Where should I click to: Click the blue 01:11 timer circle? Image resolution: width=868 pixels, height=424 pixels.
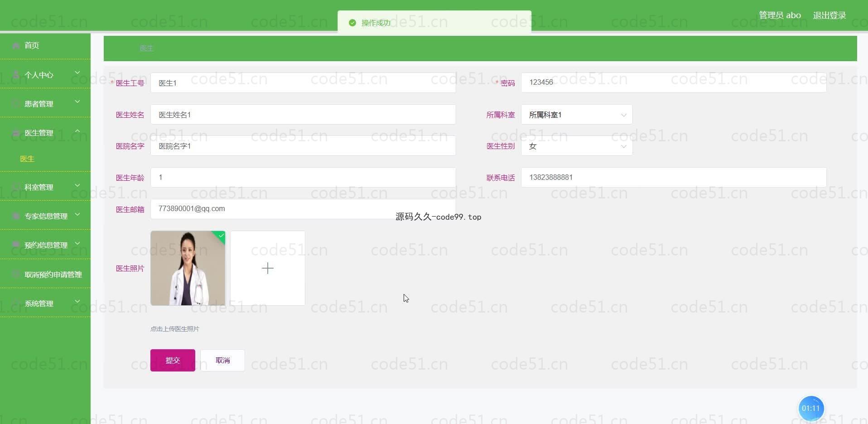pos(811,408)
